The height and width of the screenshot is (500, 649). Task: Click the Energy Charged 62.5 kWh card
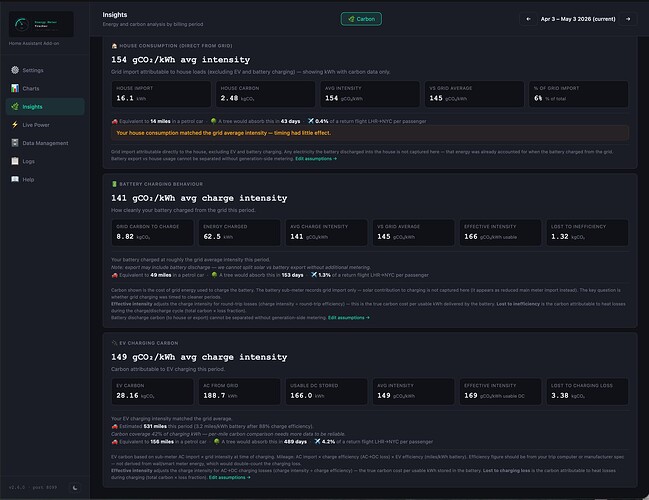coord(239,232)
